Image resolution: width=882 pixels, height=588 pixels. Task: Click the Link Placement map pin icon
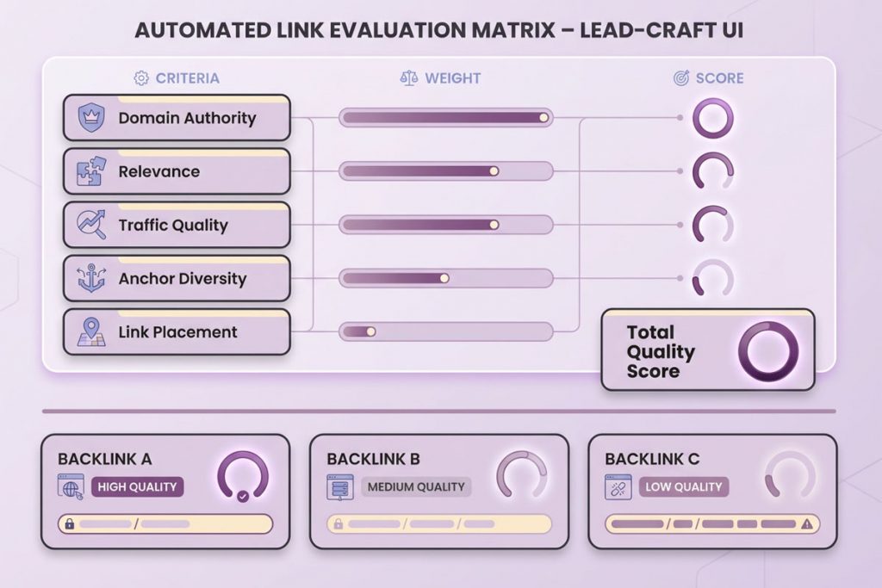[91, 332]
